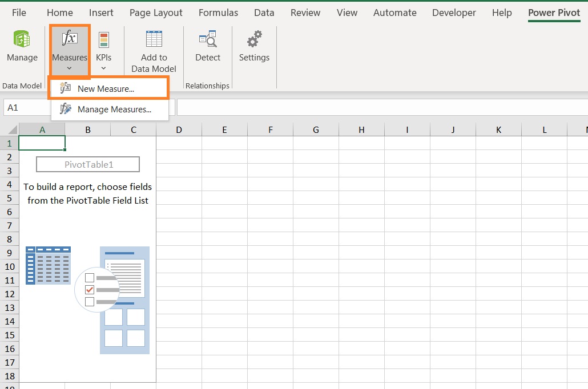Select row 12 header
588x389 pixels.
[x=9, y=294]
